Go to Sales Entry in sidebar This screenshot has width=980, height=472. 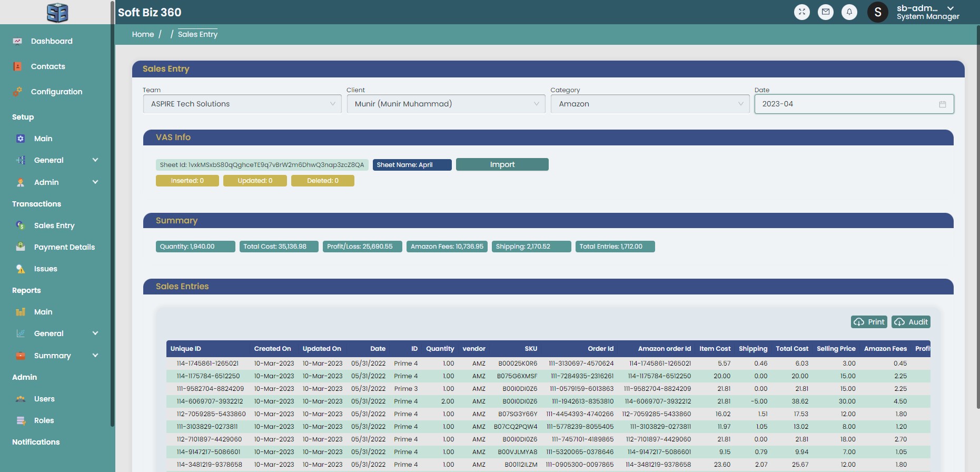coord(54,225)
